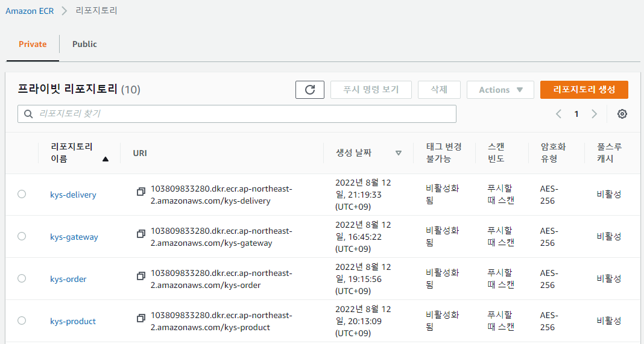Open kys-delivery repository link
This screenshot has width=644, height=344.
[73, 195]
